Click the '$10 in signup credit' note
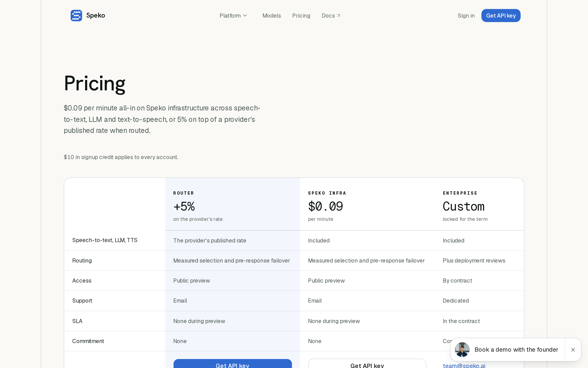This screenshot has height=368, width=588. tap(121, 157)
